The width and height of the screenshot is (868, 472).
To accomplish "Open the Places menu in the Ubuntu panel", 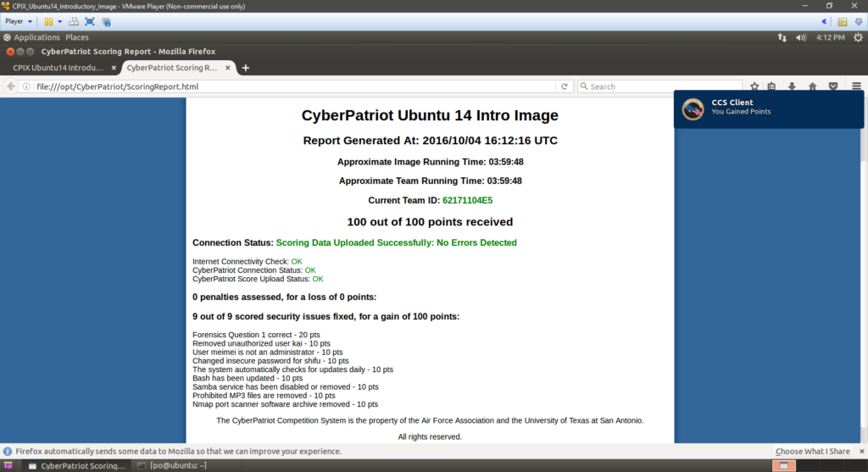I will [x=77, y=37].
